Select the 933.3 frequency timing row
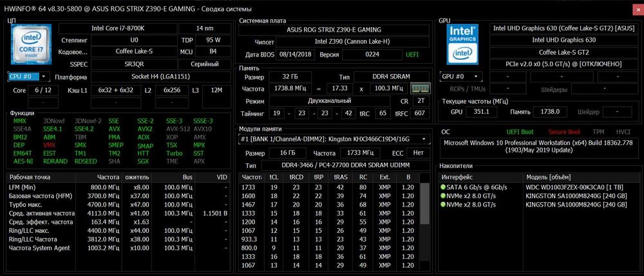Image resolution: width=644 pixels, height=276 pixels. click(x=329, y=239)
